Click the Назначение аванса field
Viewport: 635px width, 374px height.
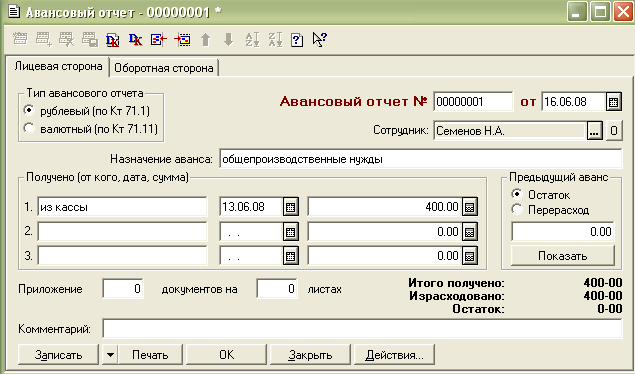click(420, 159)
